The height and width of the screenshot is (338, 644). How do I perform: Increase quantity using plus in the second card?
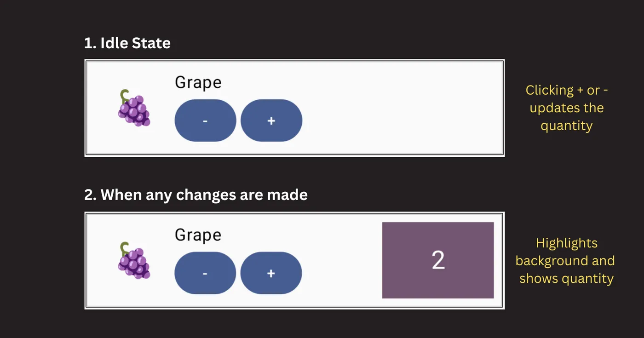pyautogui.click(x=271, y=273)
